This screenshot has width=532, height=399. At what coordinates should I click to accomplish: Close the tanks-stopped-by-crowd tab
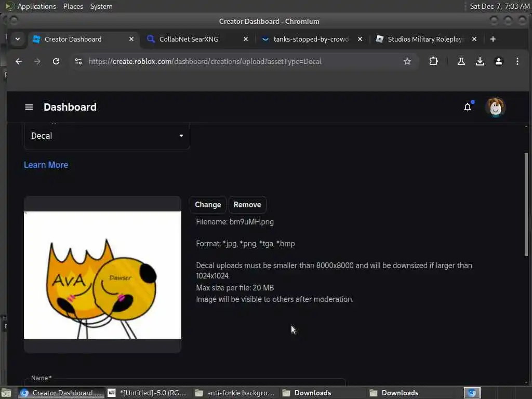pyautogui.click(x=360, y=39)
